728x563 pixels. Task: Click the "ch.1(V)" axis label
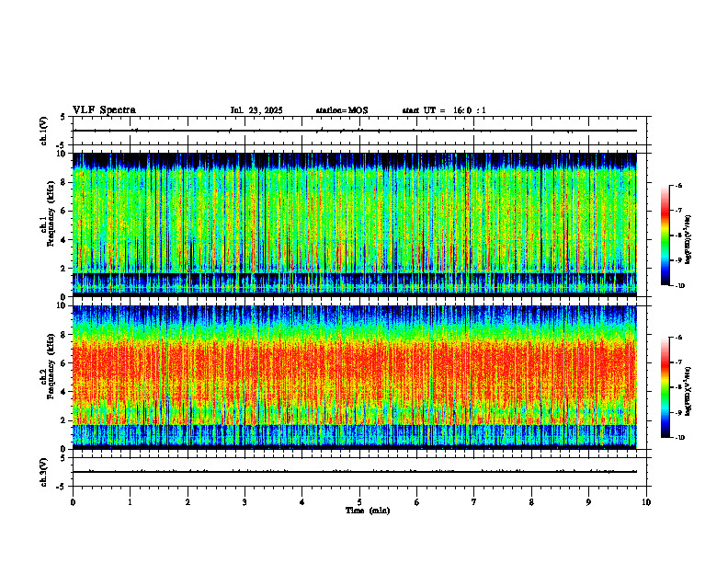click(x=43, y=131)
